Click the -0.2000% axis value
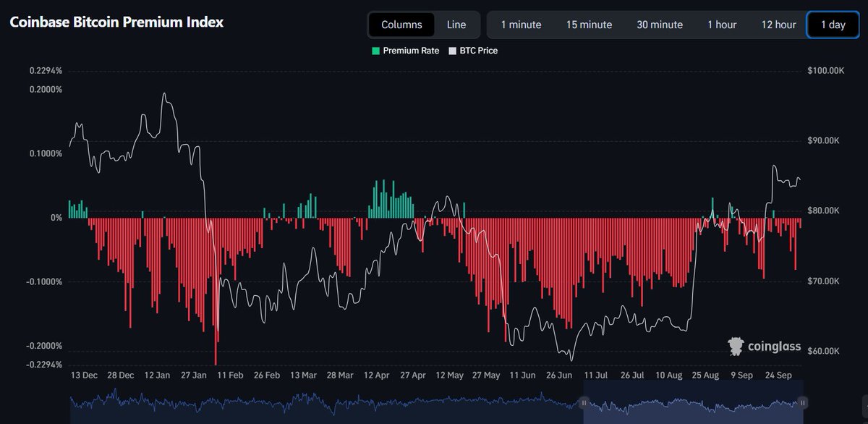868x424 pixels. (x=45, y=346)
